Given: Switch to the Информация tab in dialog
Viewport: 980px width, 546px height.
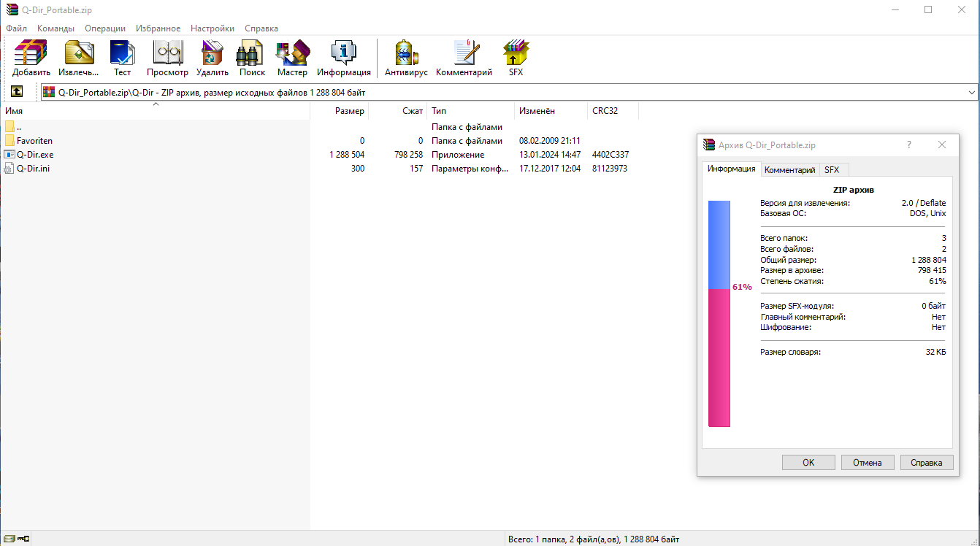Looking at the screenshot, I should [x=731, y=169].
